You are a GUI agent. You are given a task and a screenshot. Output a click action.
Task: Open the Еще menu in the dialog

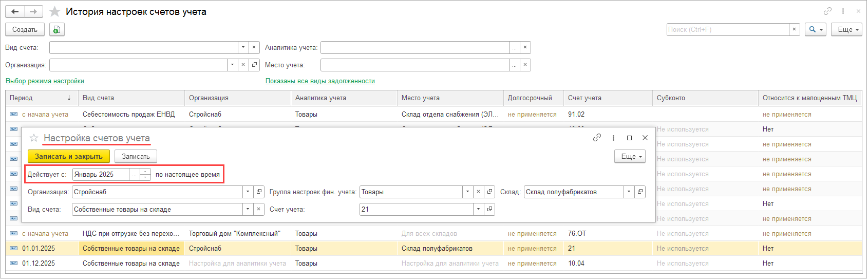tap(630, 157)
